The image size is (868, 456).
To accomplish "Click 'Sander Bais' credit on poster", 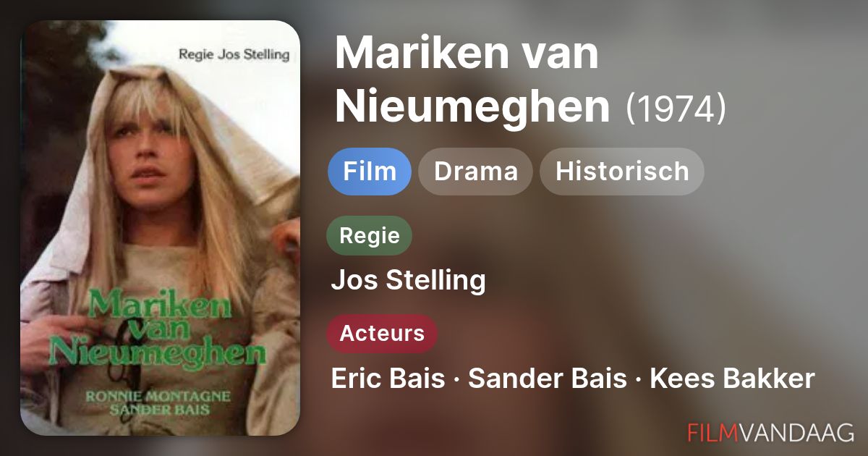I will tap(158, 409).
